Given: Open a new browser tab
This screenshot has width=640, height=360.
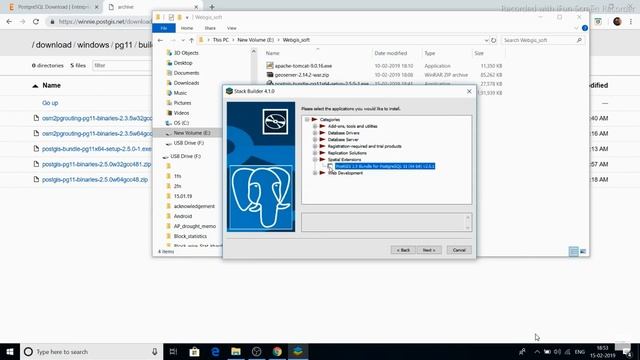Looking at the screenshot, I should (212, 7).
